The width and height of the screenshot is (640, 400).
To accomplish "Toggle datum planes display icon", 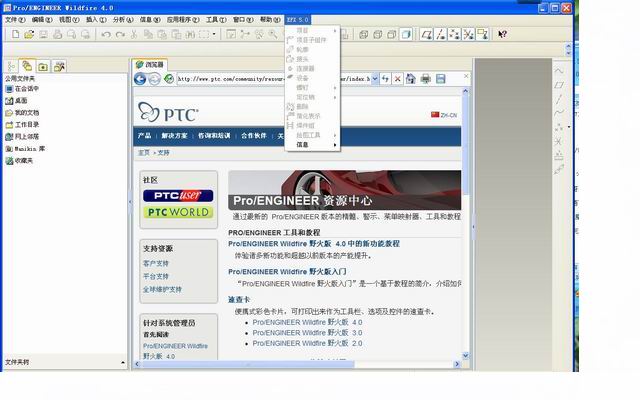I will point(427,34).
